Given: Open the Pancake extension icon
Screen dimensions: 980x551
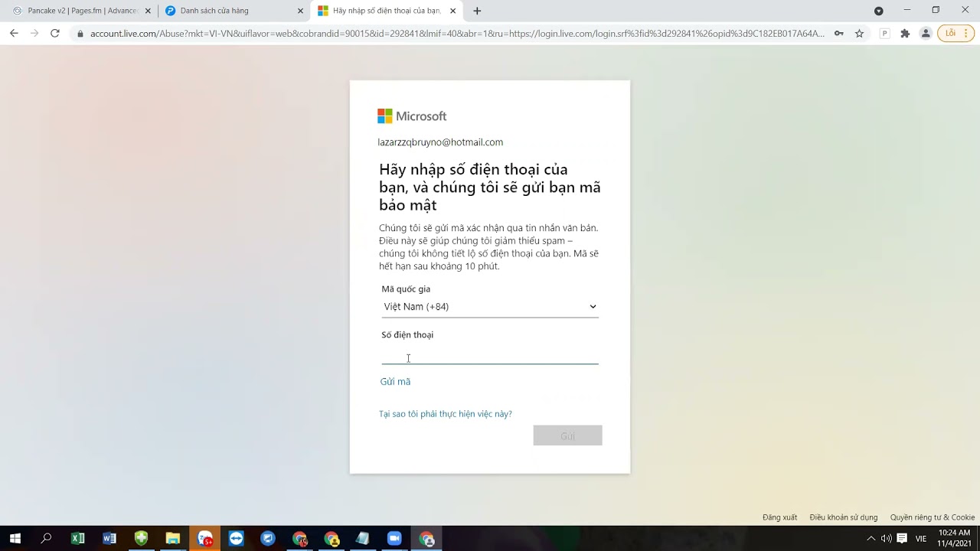Looking at the screenshot, I should pos(885,34).
